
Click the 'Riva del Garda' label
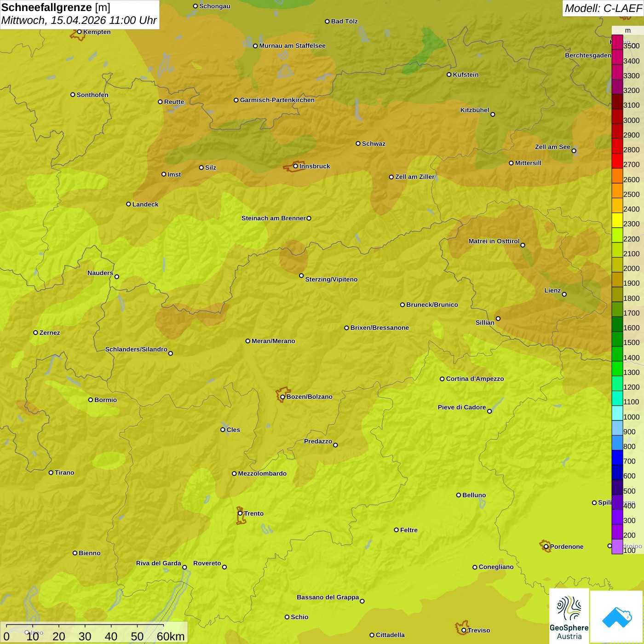click(159, 563)
